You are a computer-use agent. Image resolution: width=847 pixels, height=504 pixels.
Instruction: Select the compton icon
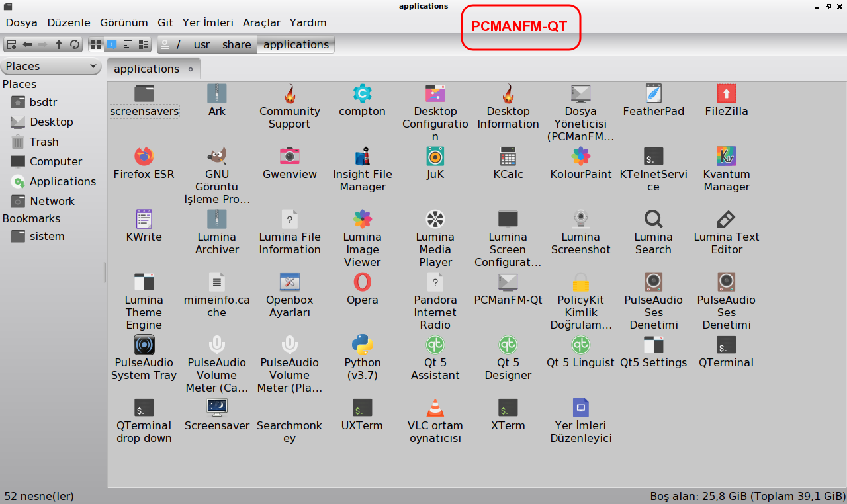pyautogui.click(x=362, y=93)
